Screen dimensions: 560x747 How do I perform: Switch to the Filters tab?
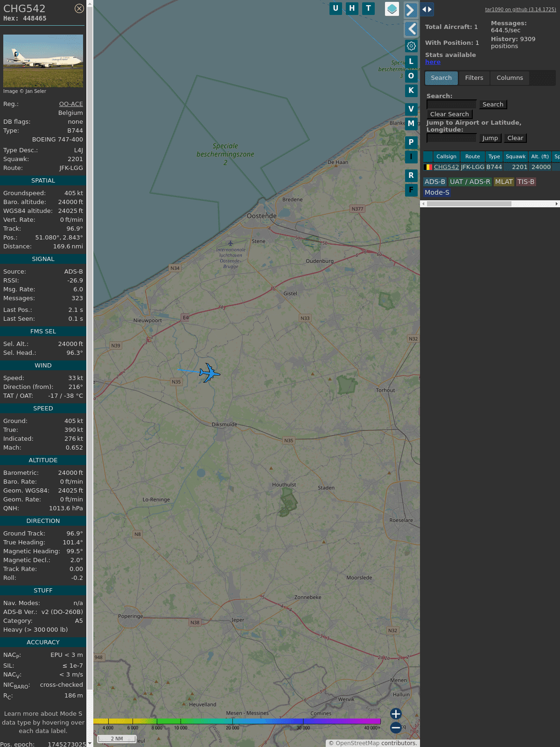point(474,78)
